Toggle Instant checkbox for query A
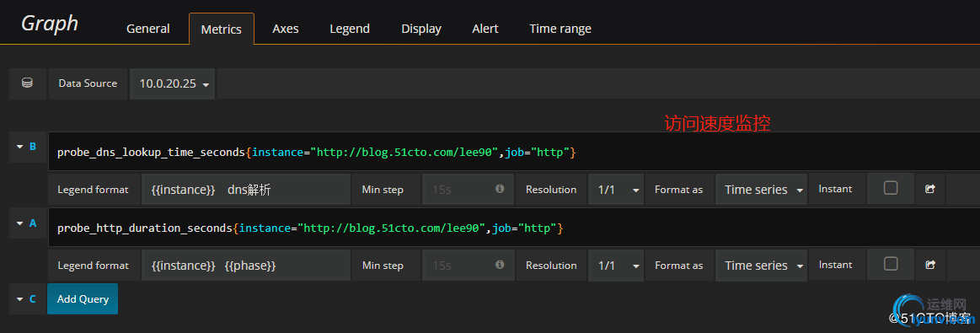980x333 pixels. (x=891, y=264)
